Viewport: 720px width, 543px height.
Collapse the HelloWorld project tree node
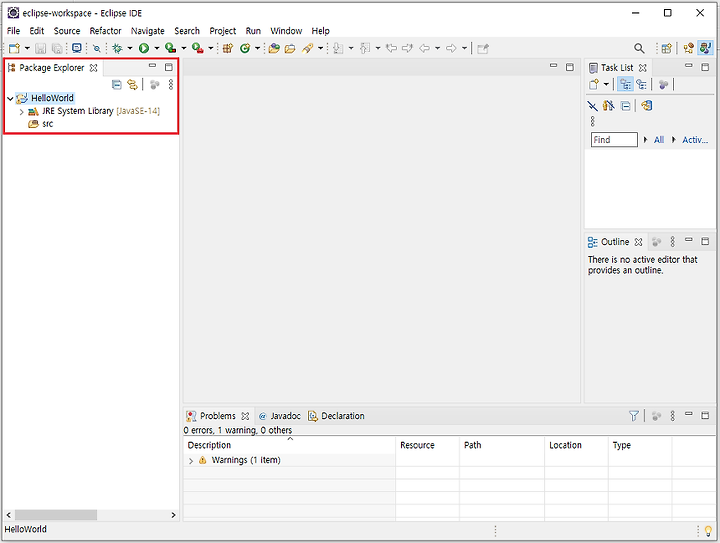pyautogui.click(x=10, y=98)
